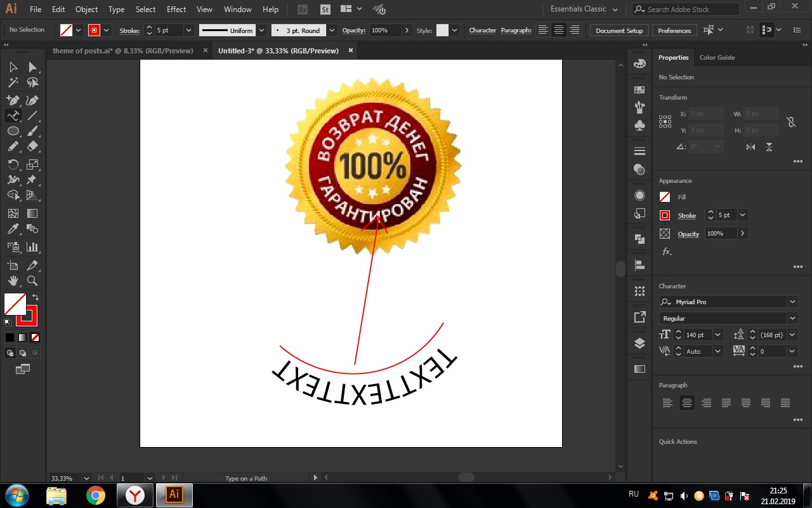
Task: Swap fill and stroke colors
Action: [x=36, y=297]
